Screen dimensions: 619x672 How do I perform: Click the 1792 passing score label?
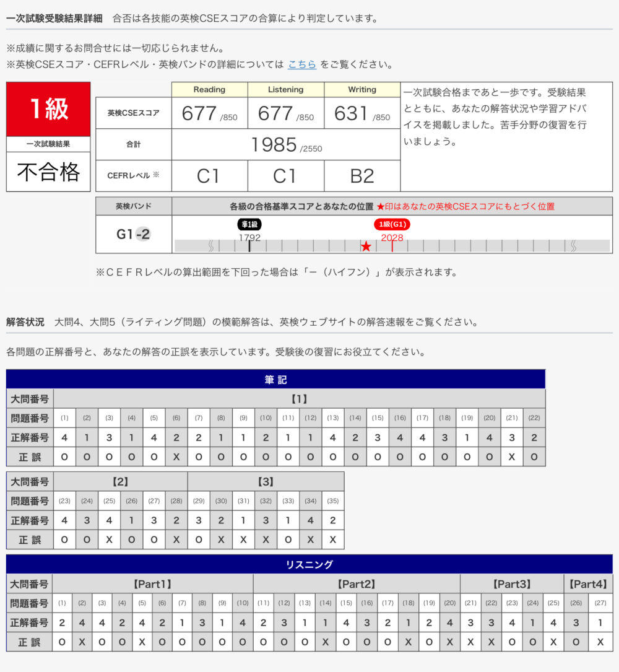pos(249,238)
